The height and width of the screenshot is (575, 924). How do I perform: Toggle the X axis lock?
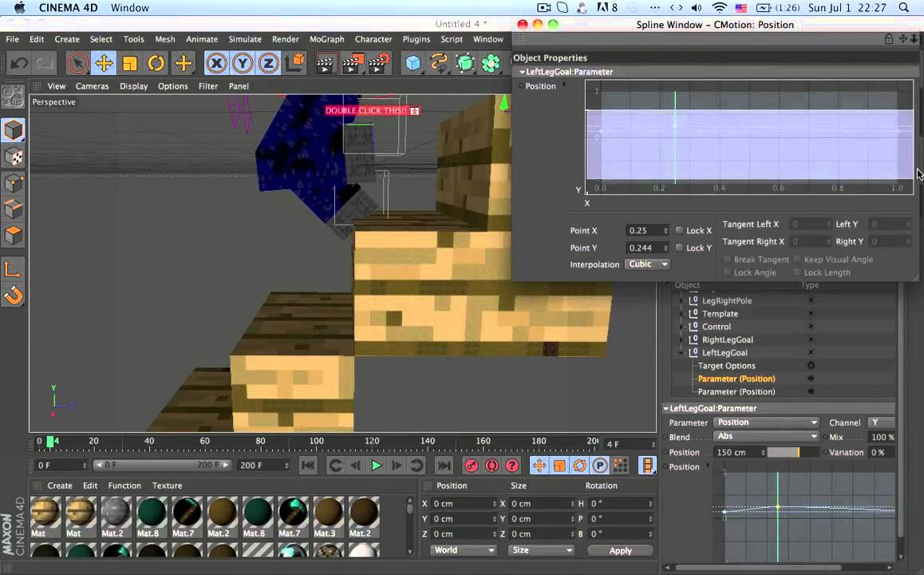(x=216, y=62)
